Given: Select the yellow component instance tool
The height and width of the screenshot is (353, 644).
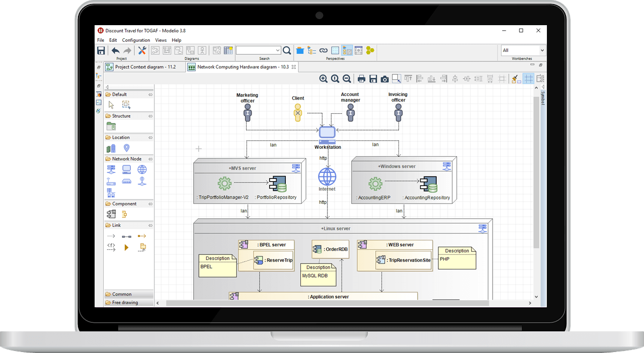Looking at the screenshot, I should pos(125,214).
